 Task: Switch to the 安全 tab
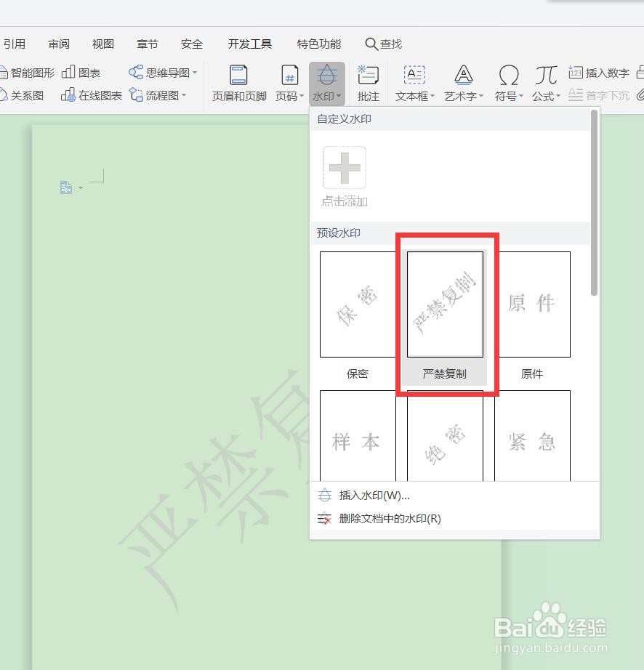pos(192,44)
